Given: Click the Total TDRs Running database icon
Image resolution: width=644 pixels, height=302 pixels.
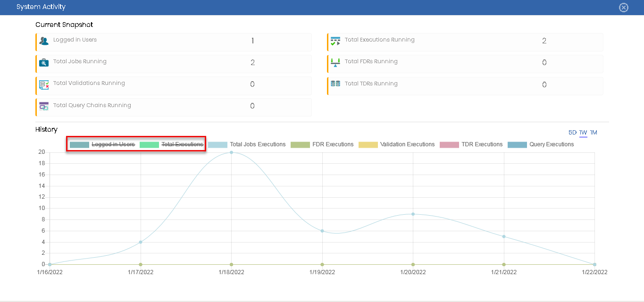Looking at the screenshot, I should coord(335,84).
